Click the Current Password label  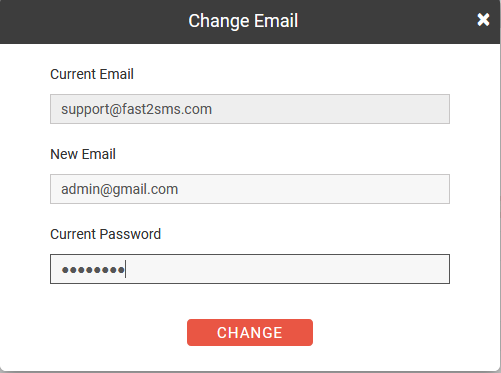coord(105,234)
